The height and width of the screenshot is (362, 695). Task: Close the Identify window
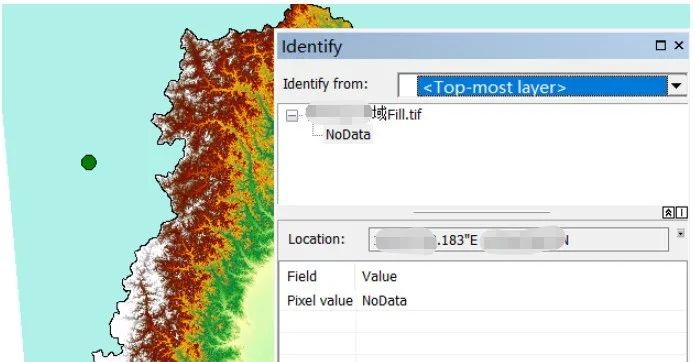tap(679, 45)
